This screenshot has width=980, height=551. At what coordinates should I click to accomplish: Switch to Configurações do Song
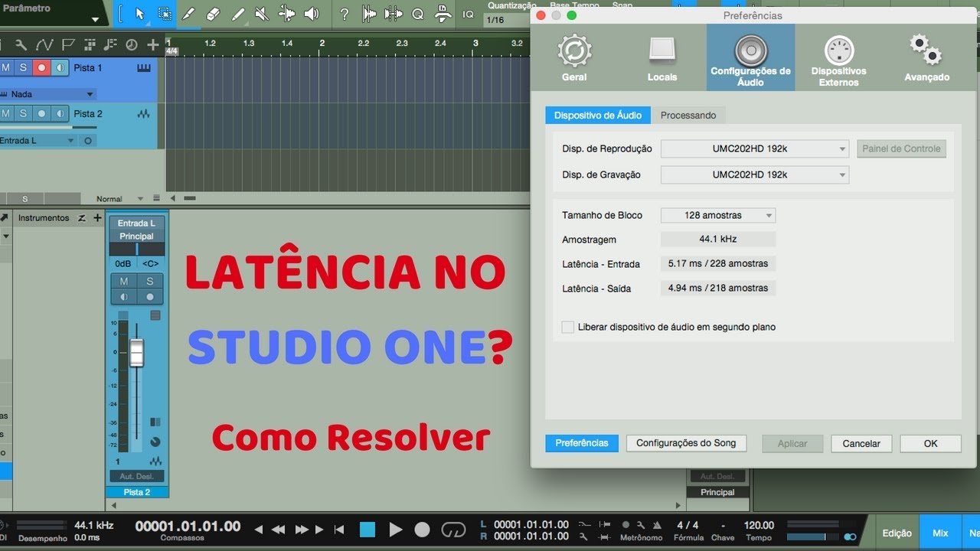pyautogui.click(x=686, y=443)
